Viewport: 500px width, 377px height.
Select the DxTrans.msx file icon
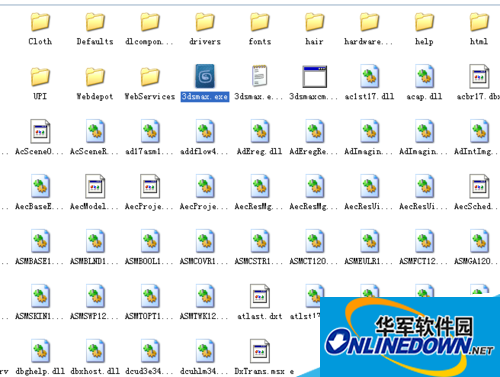click(x=260, y=351)
